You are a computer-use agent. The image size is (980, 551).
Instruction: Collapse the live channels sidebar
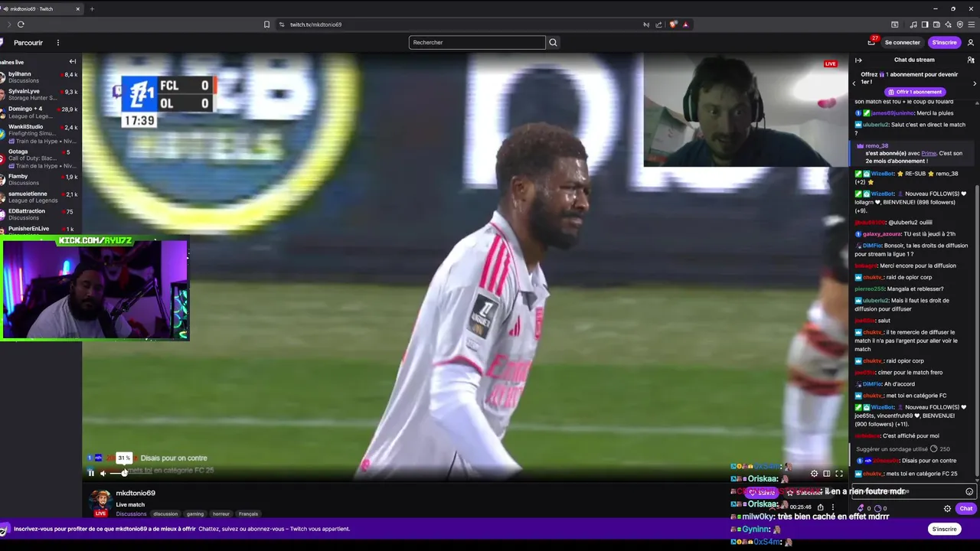click(x=73, y=61)
